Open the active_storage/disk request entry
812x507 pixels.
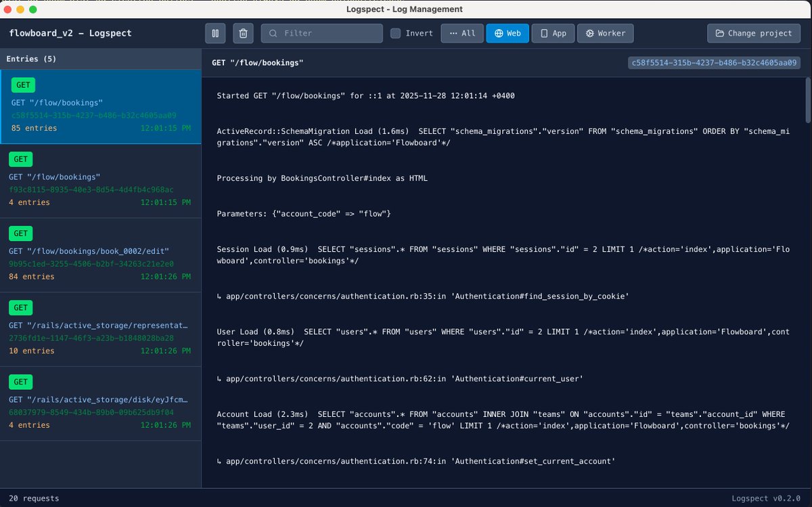tap(101, 404)
